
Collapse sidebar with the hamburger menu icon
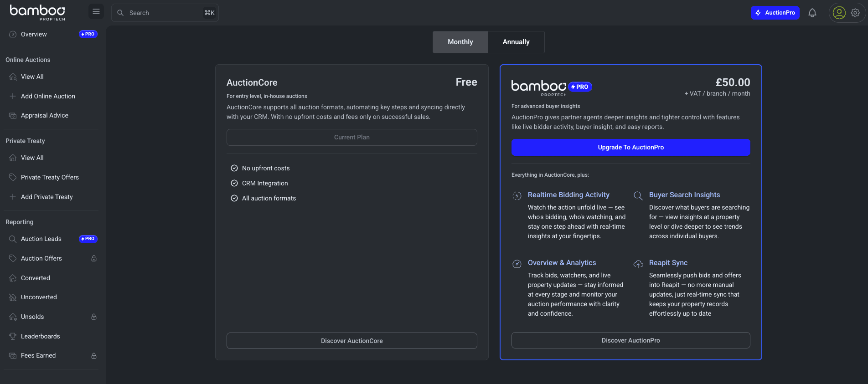(96, 12)
